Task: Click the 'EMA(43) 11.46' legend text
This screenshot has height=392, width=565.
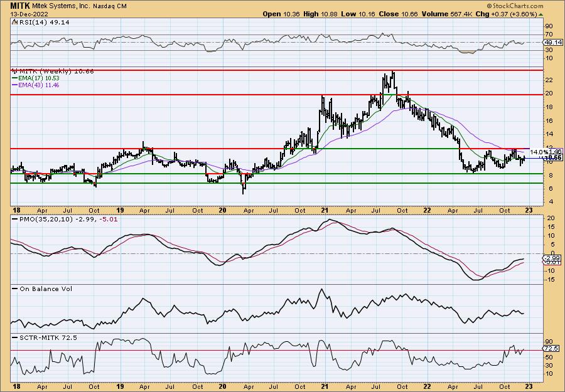Action: point(39,85)
